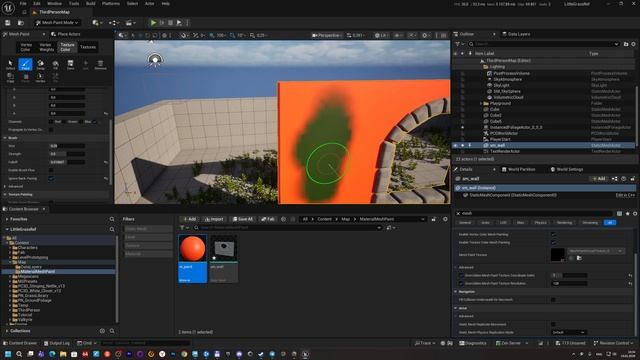The width and height of the screenshot is (640, 360).
Task: Click the Outliner search field
Action: (543, 44)
